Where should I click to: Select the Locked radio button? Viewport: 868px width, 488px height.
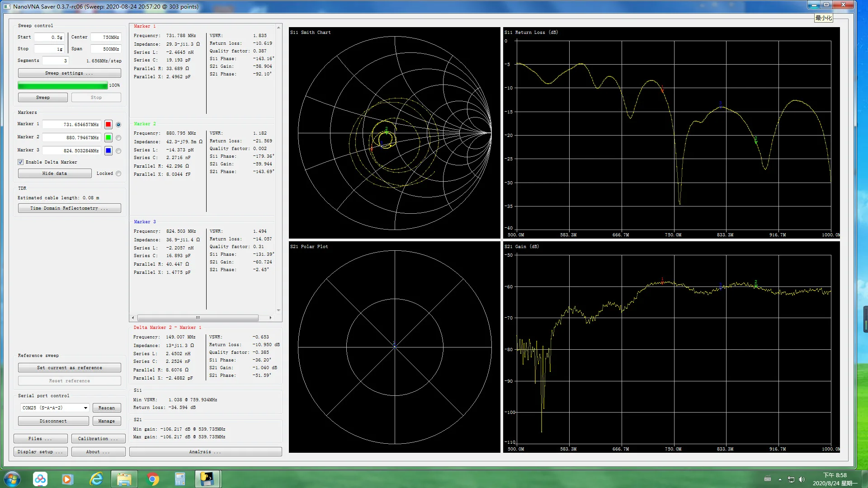(x=118, y=174)
